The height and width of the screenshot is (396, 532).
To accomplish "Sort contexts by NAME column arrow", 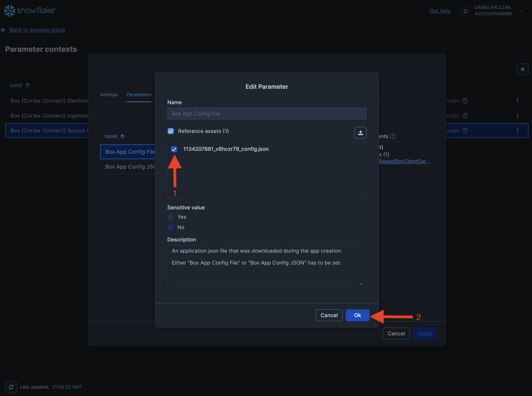I will coord(27,86).
